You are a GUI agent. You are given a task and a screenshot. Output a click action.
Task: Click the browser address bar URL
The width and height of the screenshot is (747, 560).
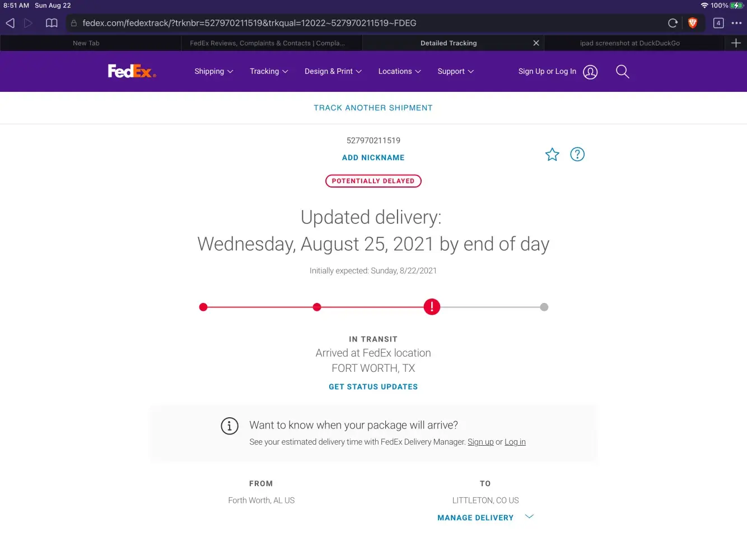[x=249, y=23]
